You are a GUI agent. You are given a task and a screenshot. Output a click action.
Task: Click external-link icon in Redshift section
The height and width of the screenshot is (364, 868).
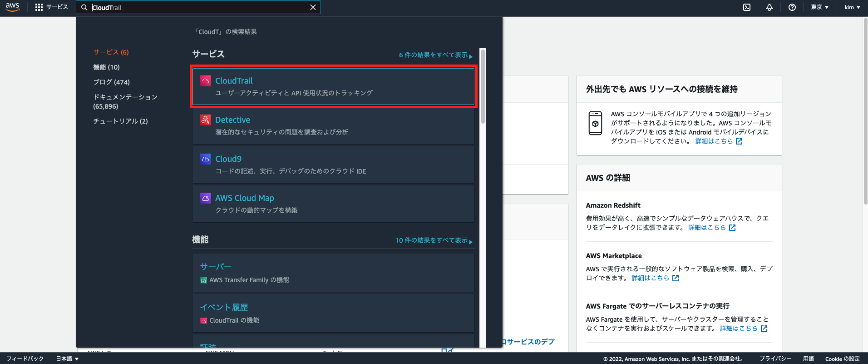point(732,228)
